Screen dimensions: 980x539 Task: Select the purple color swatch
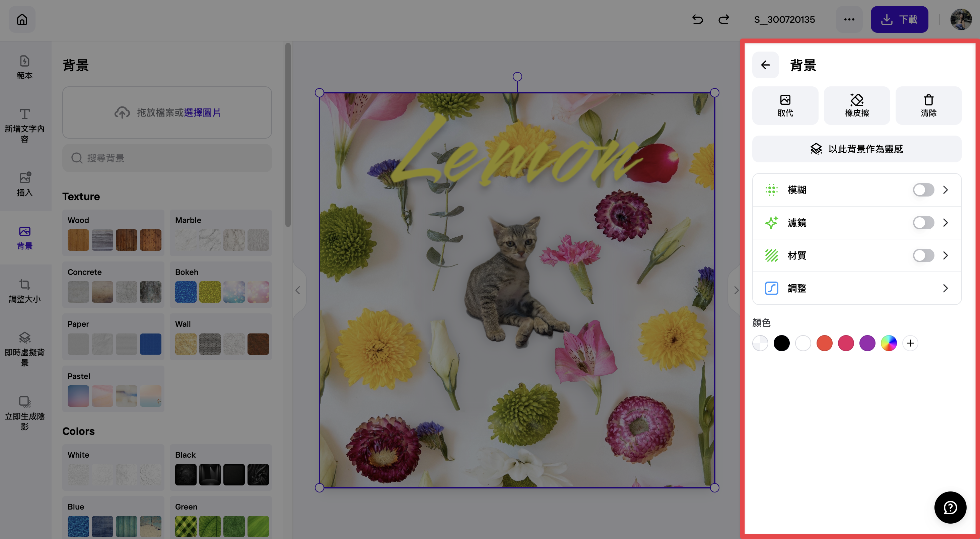[x=867, y=343]
